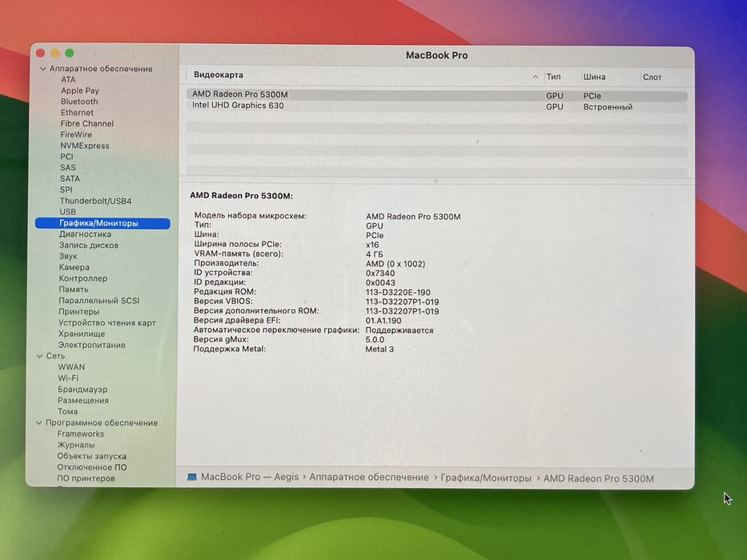The image size is (747, 560).
Task: Collapse the Аппаратное обеспечение section
Action: (43, 69)
